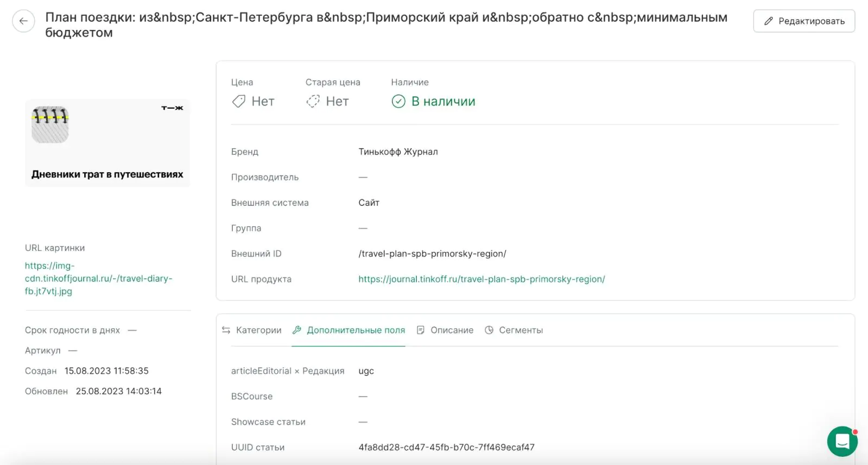The image size is (868, 465).
Task: Click the wrench icon of Дополнительные поля
Action: 297,330
